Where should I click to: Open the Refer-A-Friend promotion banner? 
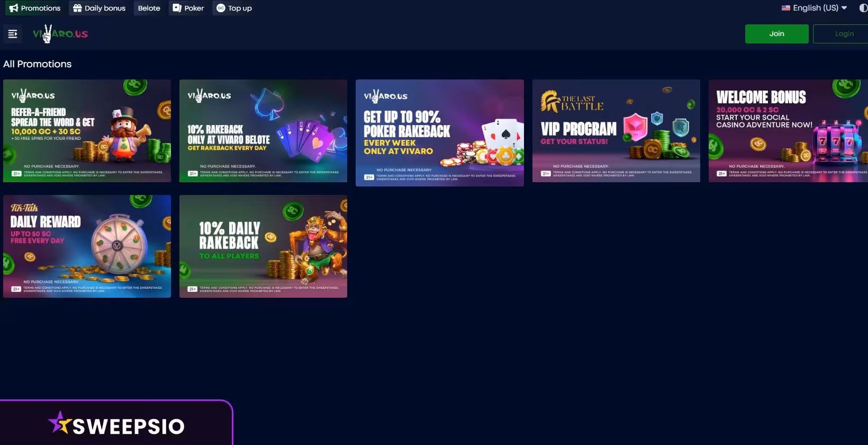coord(87,131)
